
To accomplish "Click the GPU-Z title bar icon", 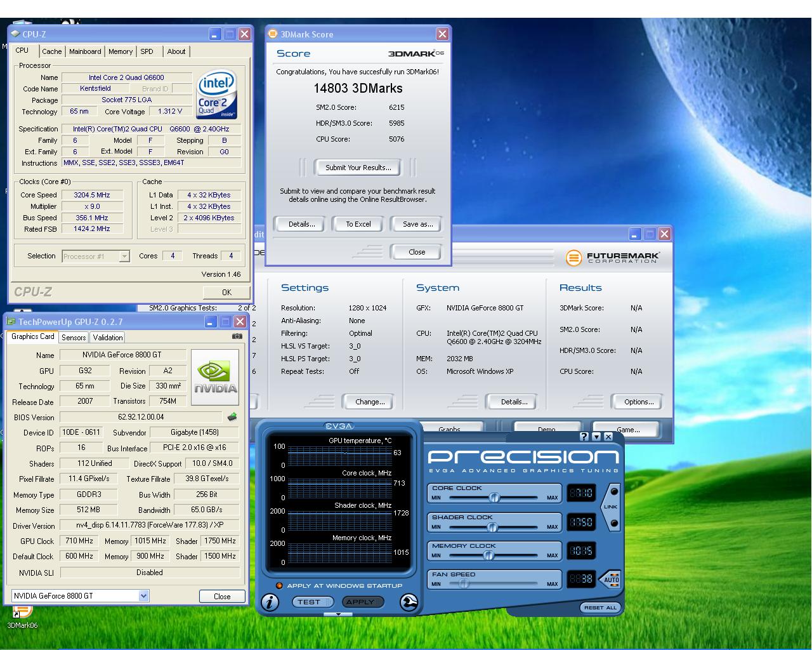I will pos(11,322).
